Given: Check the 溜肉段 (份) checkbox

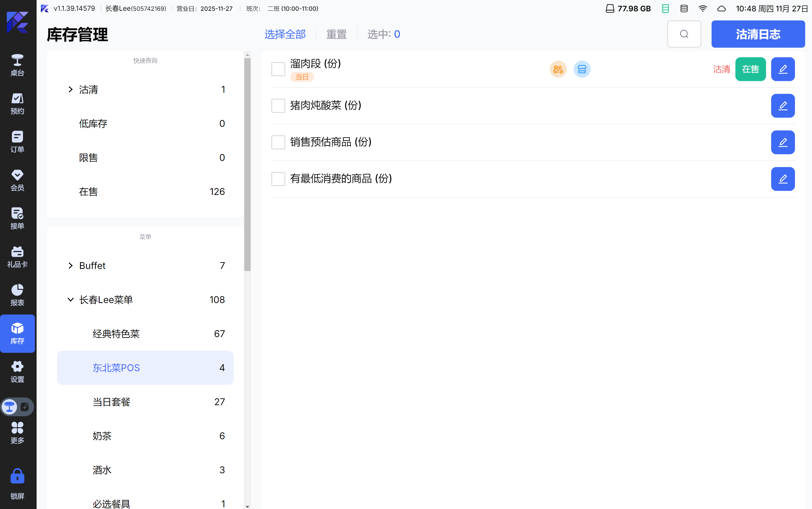Looking at the screenshot, I should coord(278,69).
